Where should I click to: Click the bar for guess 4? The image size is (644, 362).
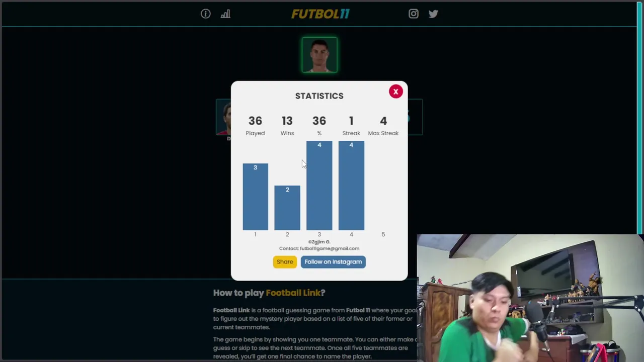[x=351, y=186]
